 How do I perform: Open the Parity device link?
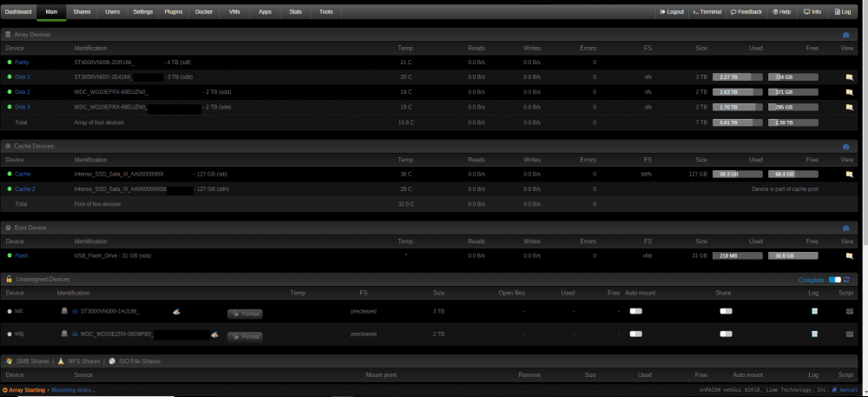tap(23, 63)
